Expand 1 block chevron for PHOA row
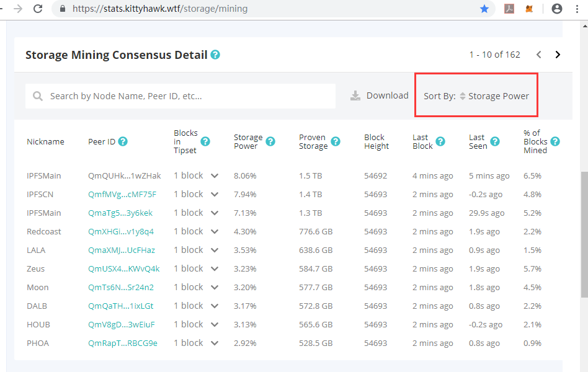 pos(215,343)
